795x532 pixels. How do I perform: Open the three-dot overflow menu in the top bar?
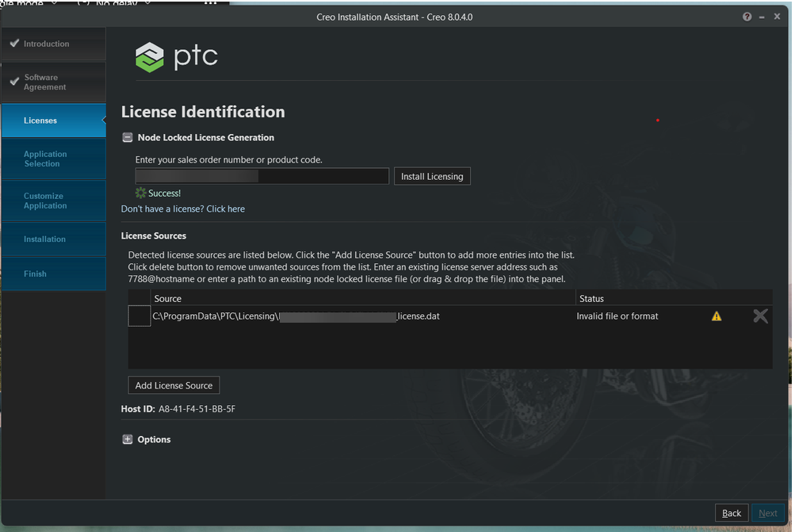pyautogui.click(x=210, y=4)
